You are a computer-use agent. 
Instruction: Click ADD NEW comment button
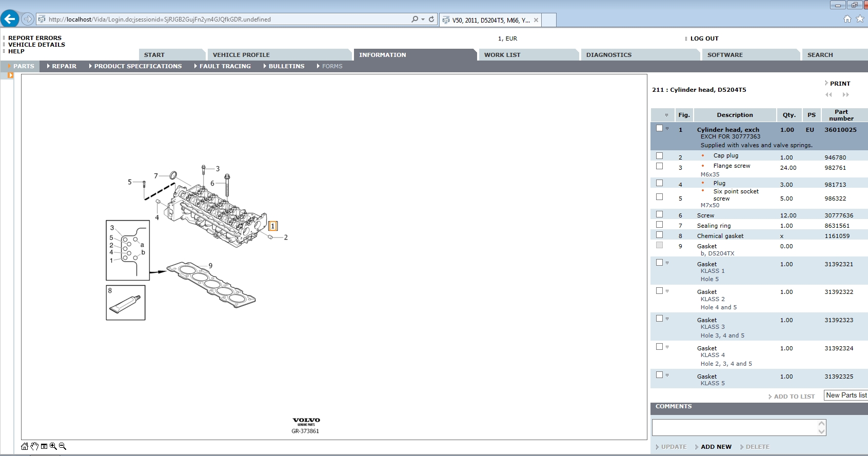tap(716, 447)
